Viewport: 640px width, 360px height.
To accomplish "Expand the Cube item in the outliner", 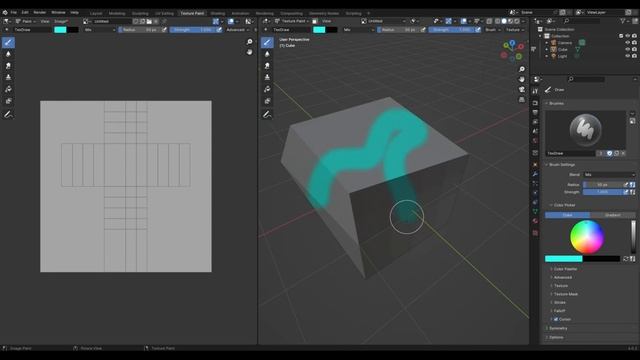I will [547, 49].
